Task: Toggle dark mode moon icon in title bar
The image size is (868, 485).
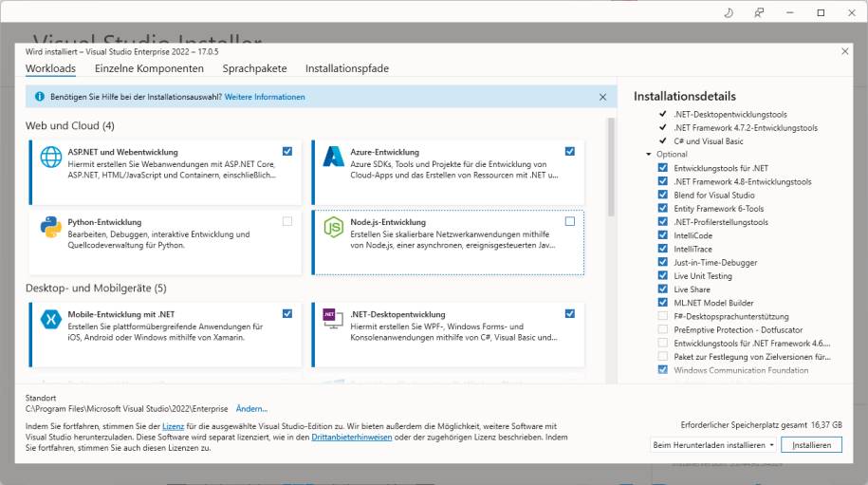Action: 729,12
